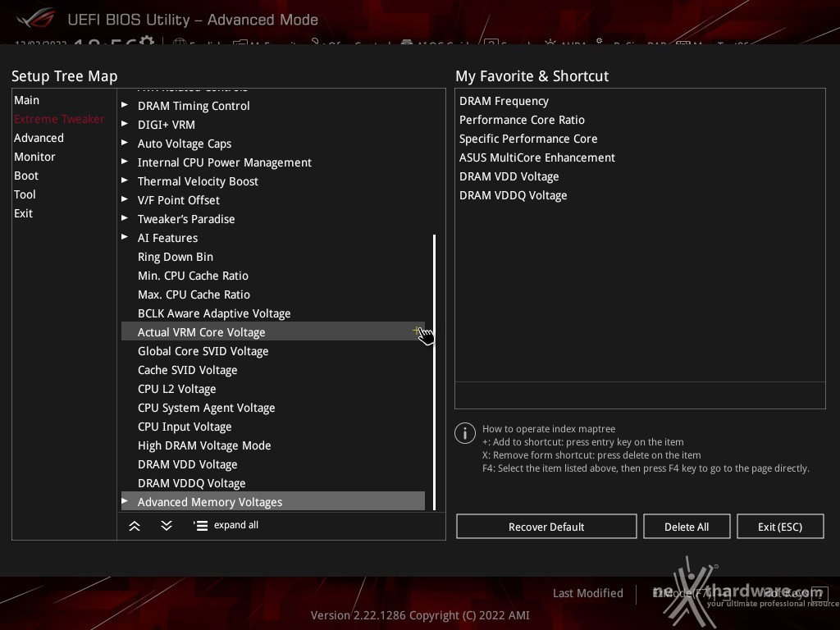Expand V/F Point Offset arrow

tap(125, 199)
